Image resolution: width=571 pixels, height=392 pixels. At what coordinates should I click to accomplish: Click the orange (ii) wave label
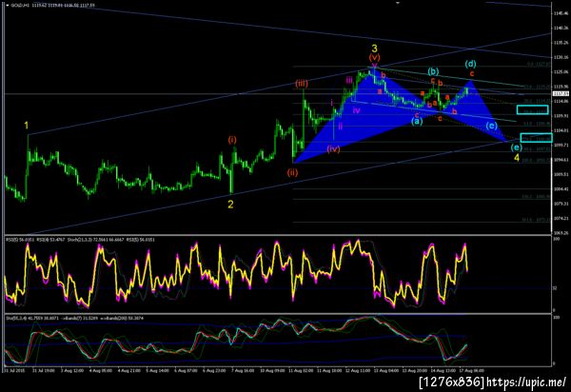click(292, 172)
